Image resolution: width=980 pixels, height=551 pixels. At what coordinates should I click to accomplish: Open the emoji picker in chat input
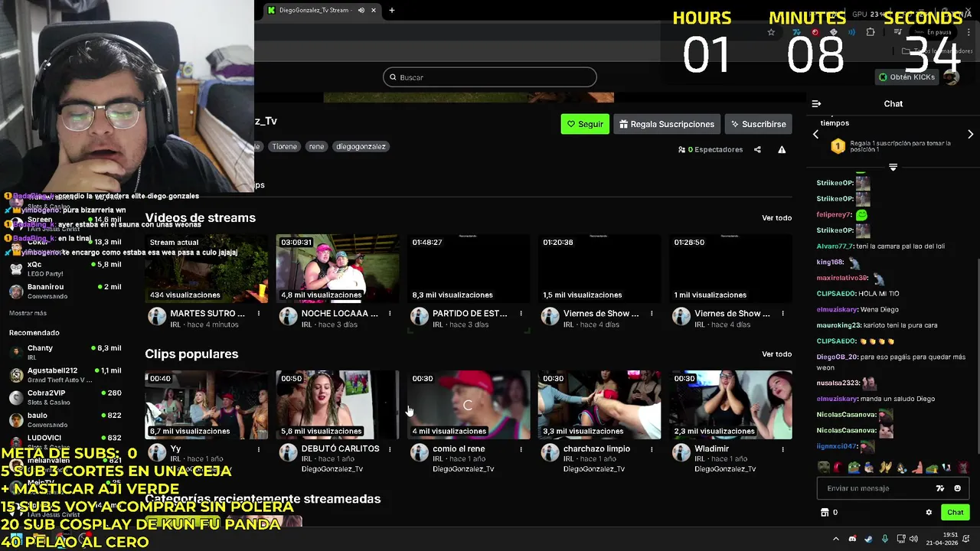coord(957,488)
